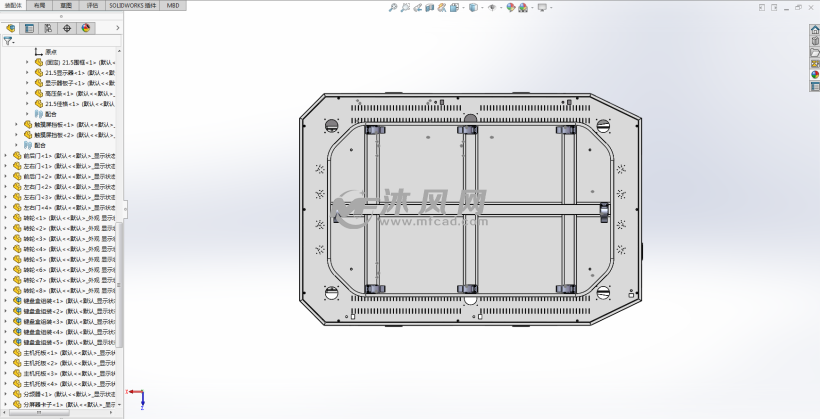The image size is (820, 419).
Task: Select the Zoom to Area tool
Action: point(405,7)
